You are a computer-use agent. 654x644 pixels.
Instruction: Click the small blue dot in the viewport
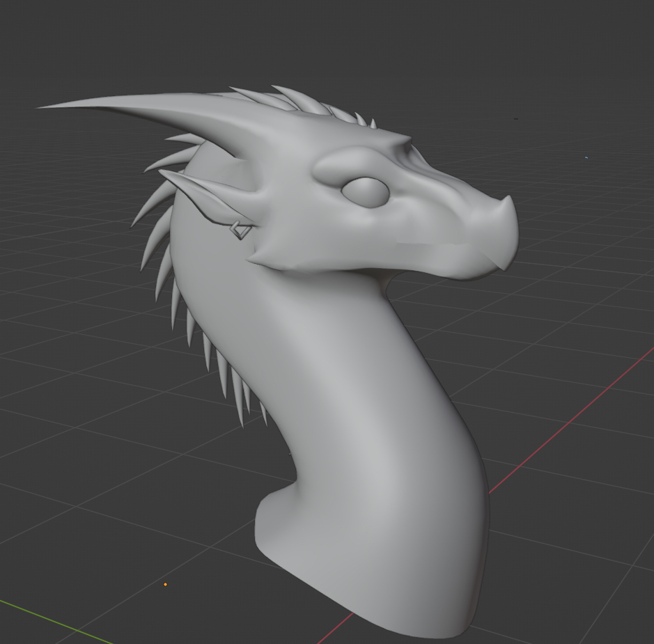pyautogui.click(x=586, y=157)
